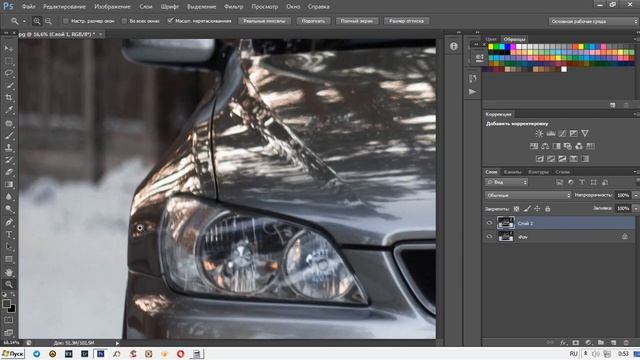Image resolution: width=640 pixels, height=360 pixels.
Task: Select the Lasso tool
Action: tap(9, 73)
